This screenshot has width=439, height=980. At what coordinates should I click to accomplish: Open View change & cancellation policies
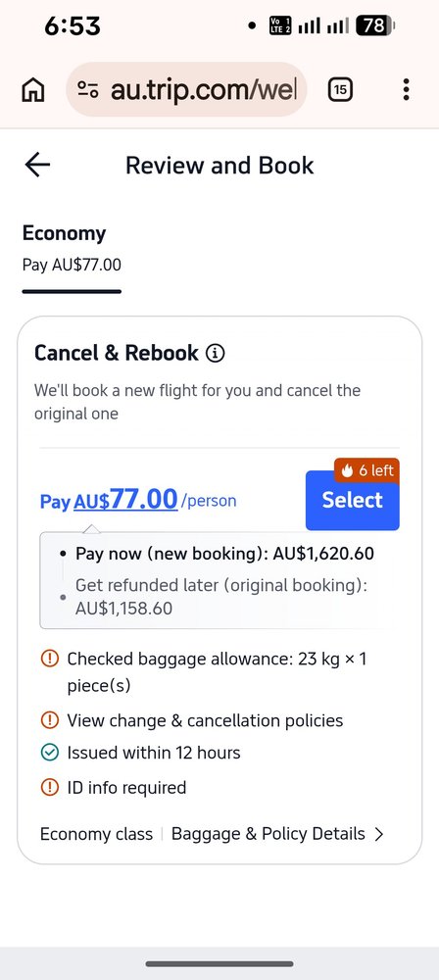[205, 720]
